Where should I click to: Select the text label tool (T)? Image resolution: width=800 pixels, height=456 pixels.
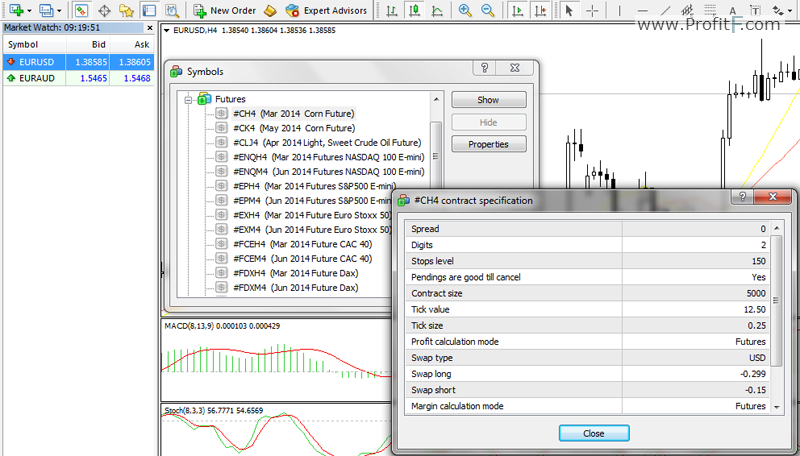(x=756, y=10)
